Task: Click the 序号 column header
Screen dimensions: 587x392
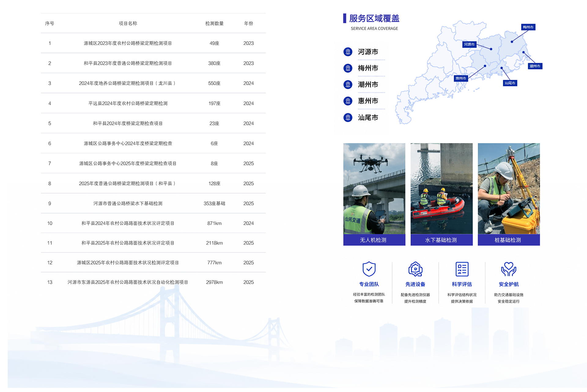Action: point(50,23)
